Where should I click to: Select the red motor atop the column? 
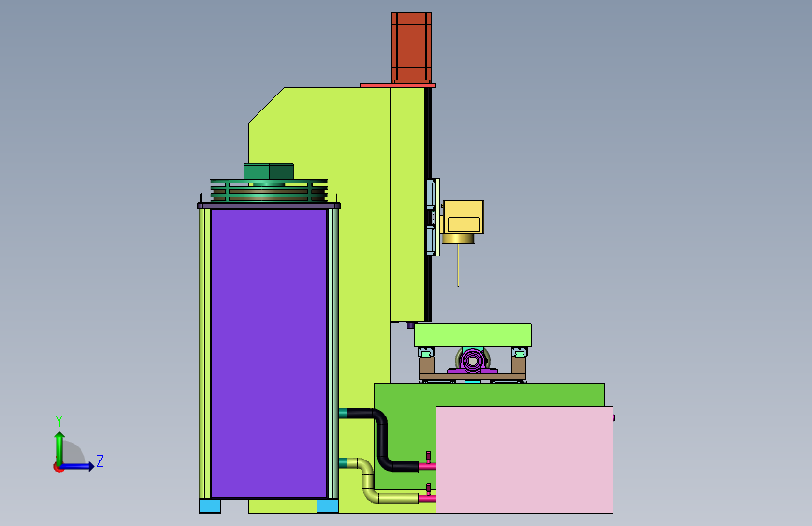pos(411,48)
